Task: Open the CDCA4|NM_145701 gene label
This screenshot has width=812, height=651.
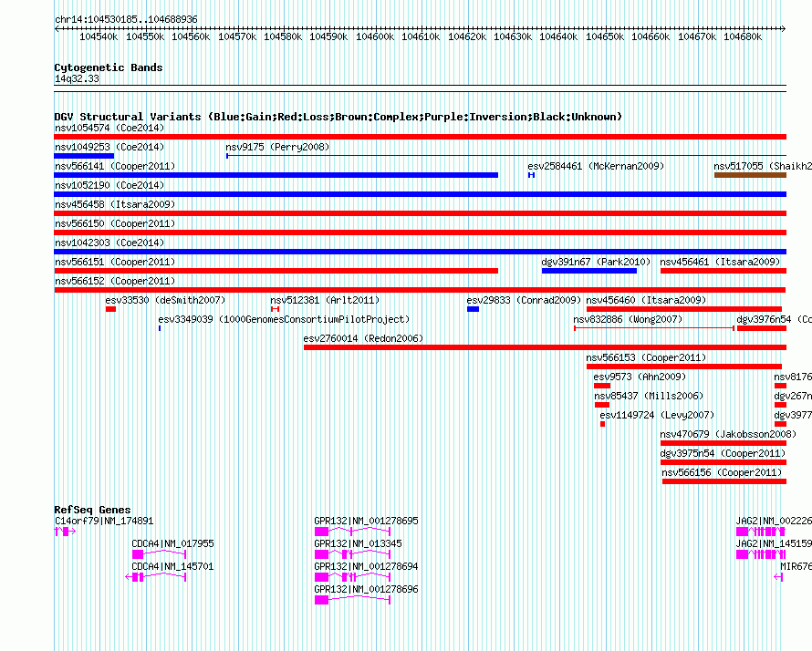Action: [172, 566]
